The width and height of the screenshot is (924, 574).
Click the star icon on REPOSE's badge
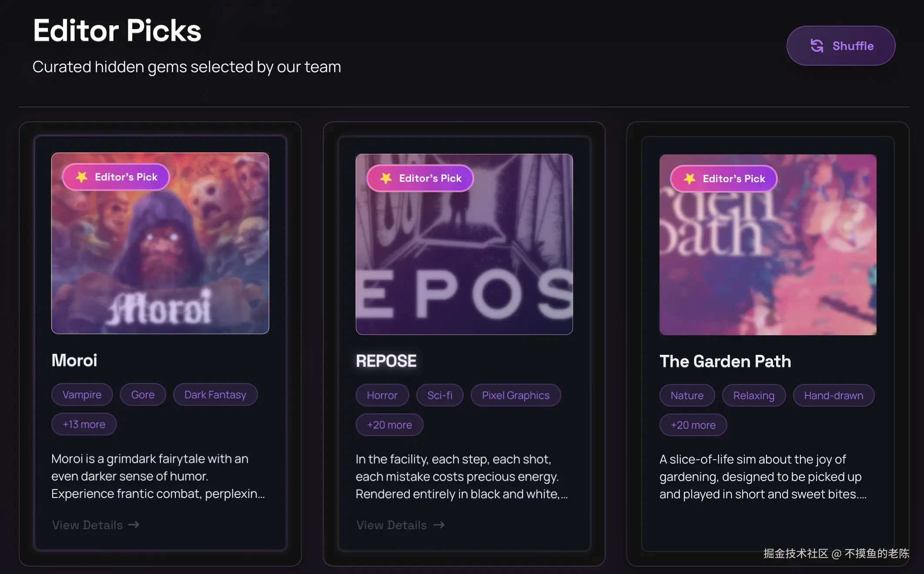point(386,178)
